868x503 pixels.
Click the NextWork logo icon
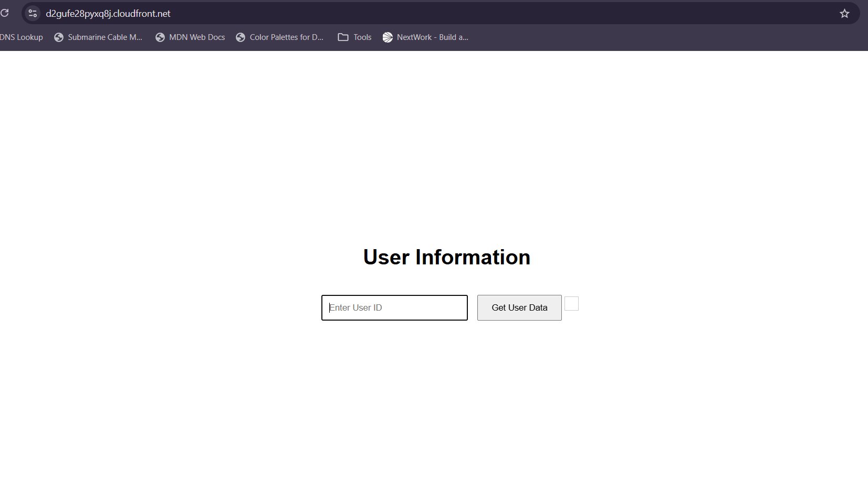[x=388, y=37]
